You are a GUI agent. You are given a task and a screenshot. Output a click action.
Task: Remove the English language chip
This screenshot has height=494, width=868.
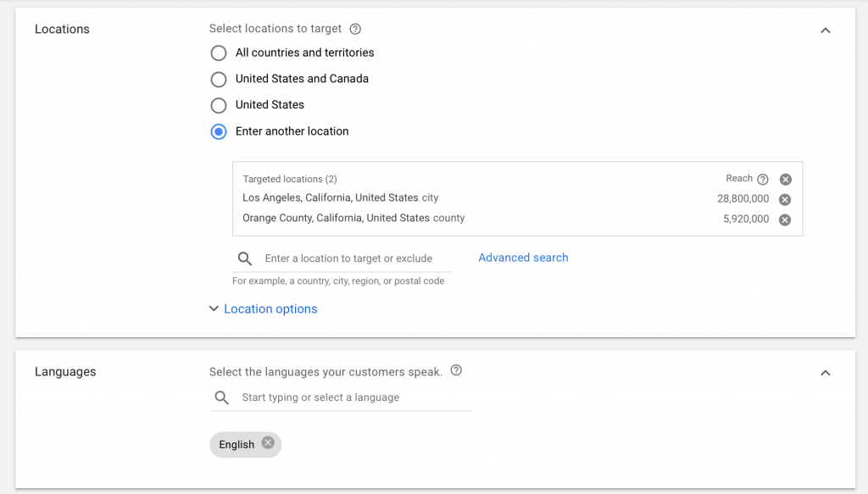click(x=267, y=443)
